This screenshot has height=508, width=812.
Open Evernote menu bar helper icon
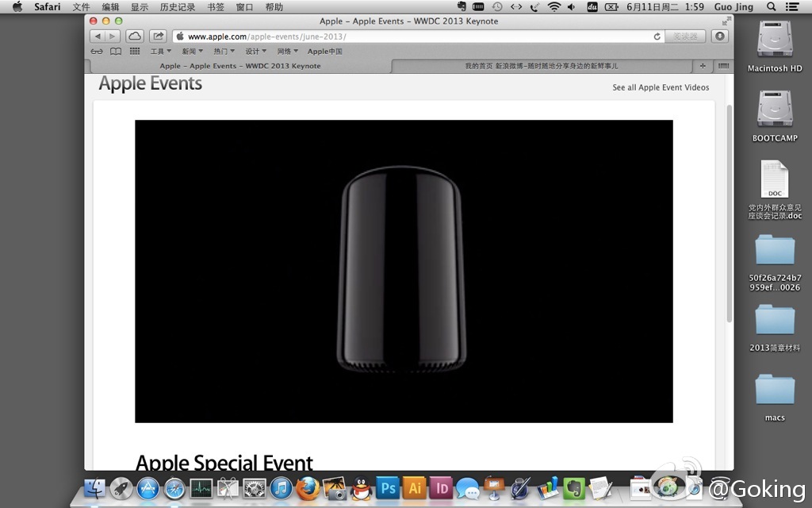(462, 6)
